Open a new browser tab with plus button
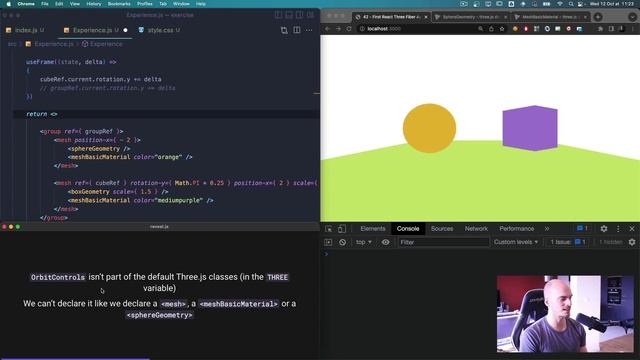 [598, 17]
